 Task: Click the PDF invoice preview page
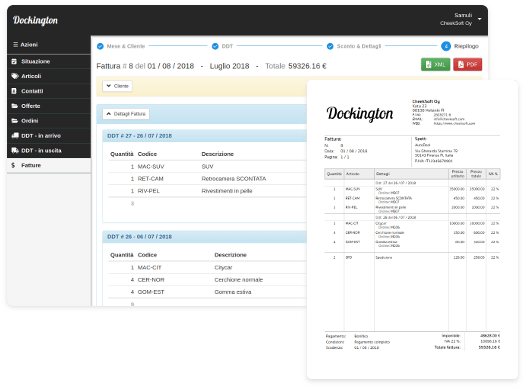[412, 230]
